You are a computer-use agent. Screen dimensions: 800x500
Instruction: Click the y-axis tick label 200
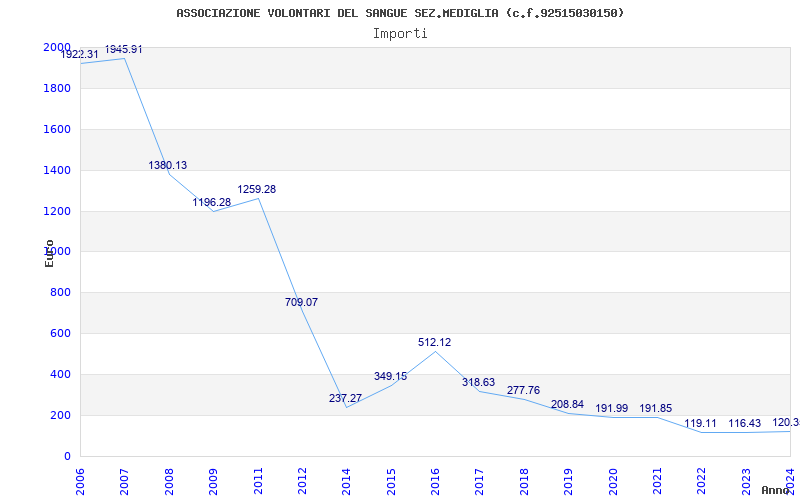[61, 415]
